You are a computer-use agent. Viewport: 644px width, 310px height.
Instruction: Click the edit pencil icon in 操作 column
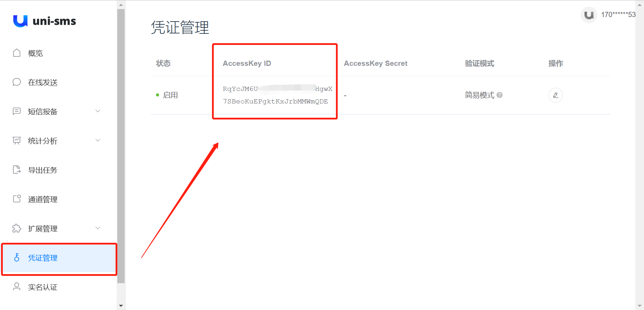point(556,95)
